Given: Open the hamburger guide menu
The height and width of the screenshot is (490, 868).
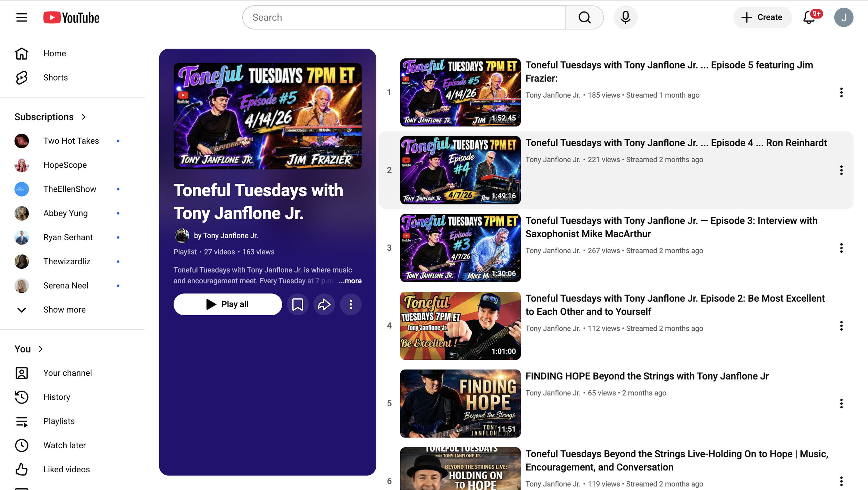Looking at the screenshot, I should 22,17.
